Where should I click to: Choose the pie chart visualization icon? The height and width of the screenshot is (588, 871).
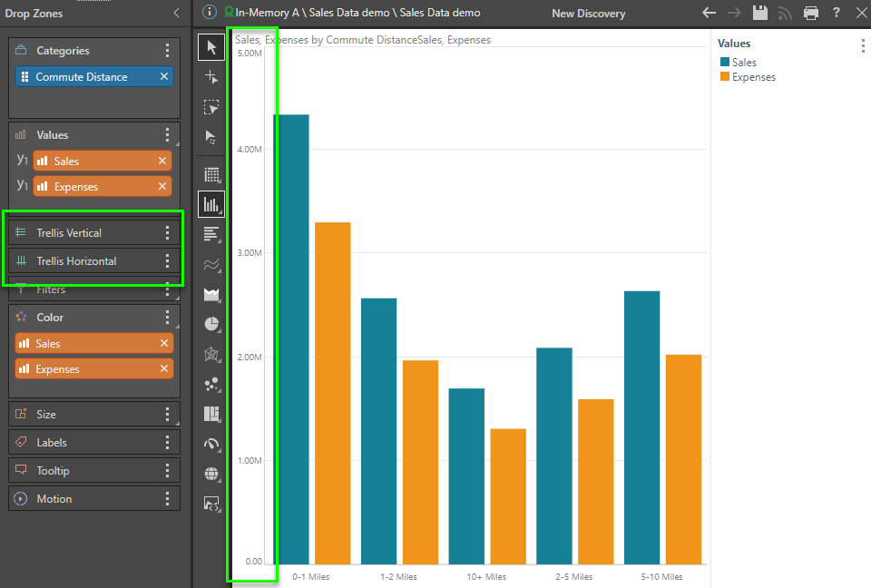pyautogui.click(x=211, y=323)
